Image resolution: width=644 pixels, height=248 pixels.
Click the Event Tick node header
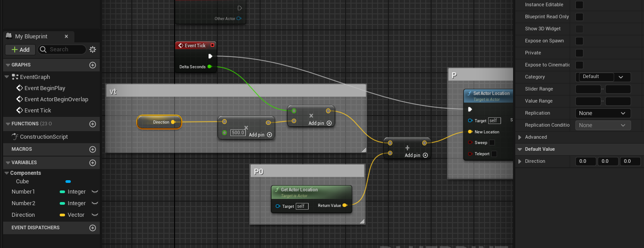196,45
